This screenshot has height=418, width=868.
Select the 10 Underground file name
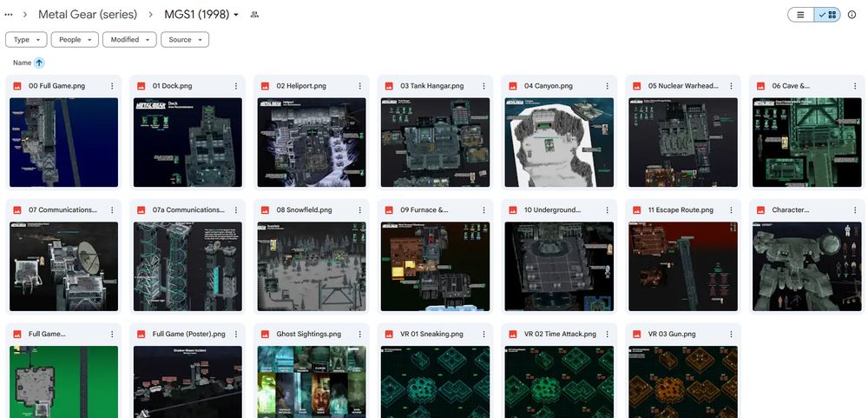pos(552,210)
